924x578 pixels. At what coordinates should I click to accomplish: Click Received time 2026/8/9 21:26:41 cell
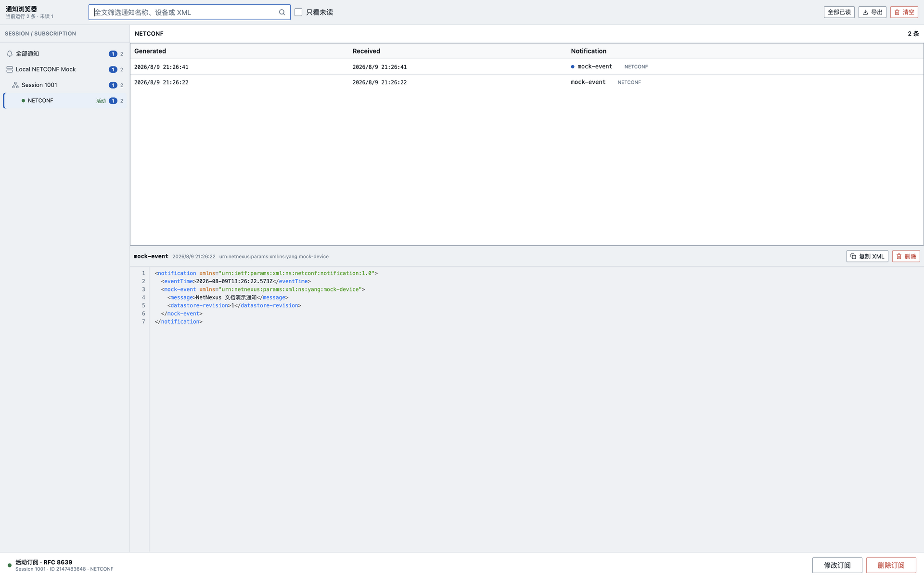point(380,67)
